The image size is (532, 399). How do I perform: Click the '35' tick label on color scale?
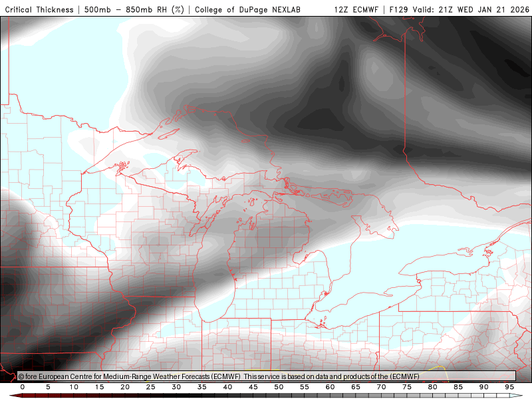click(202, 387)
